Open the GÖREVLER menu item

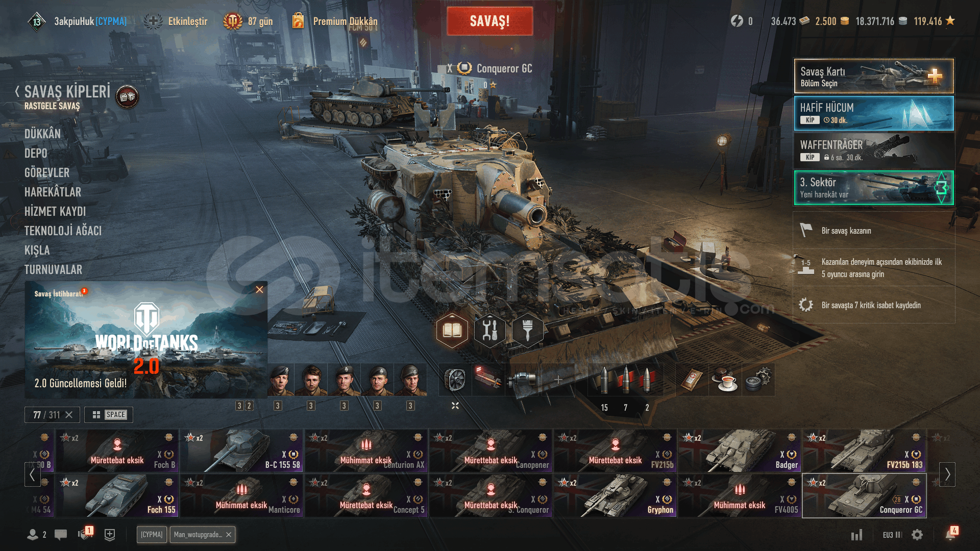pyautogui.click(x=47, y=172)
